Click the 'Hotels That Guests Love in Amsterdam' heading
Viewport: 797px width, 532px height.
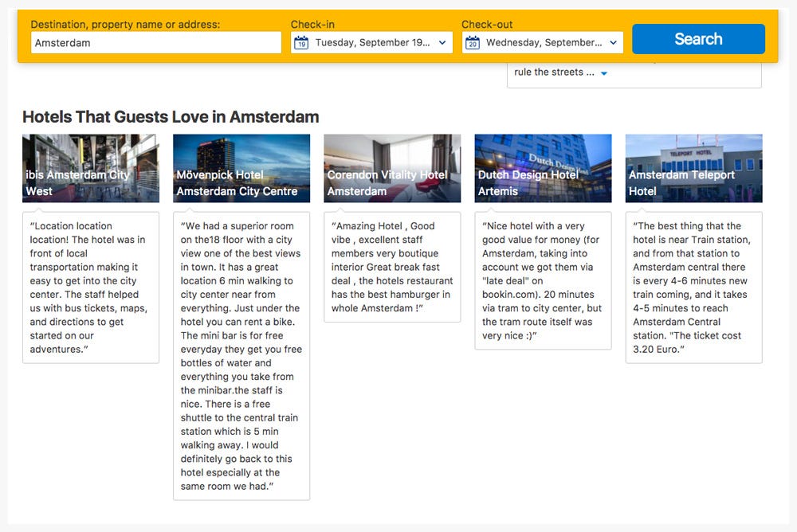click(x=171, y=117)
